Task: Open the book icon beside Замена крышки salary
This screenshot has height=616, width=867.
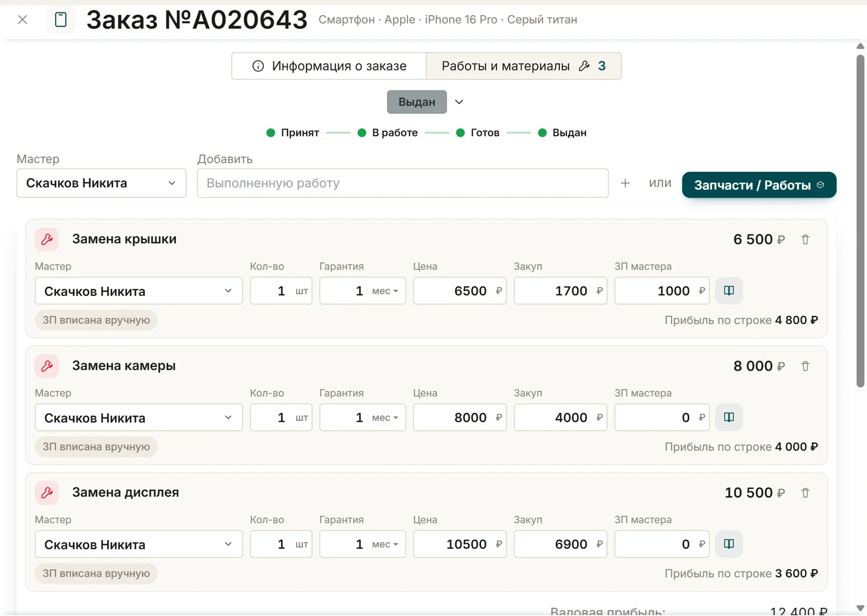Action: [729, 290]
